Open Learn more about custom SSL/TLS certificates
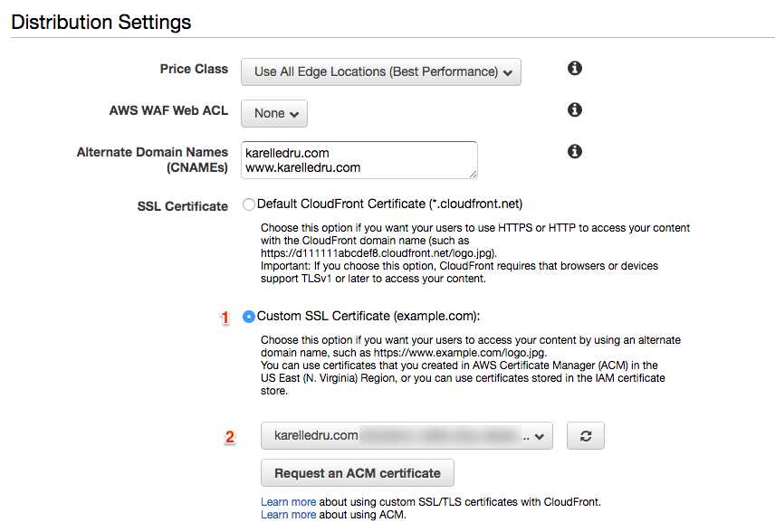Viewport: 775px width, 532px height. tap(288, 501)
